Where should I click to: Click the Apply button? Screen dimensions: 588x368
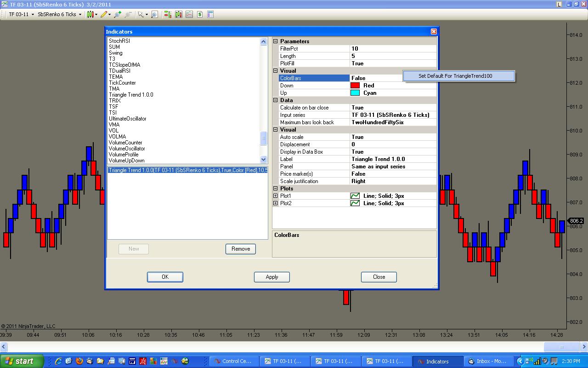click(x=272, y=277)
